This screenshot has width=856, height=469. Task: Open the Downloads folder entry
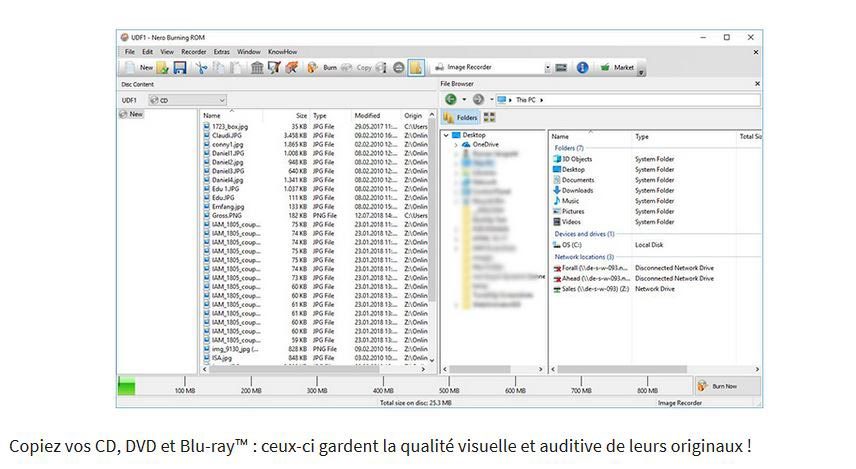coord(573,191)
